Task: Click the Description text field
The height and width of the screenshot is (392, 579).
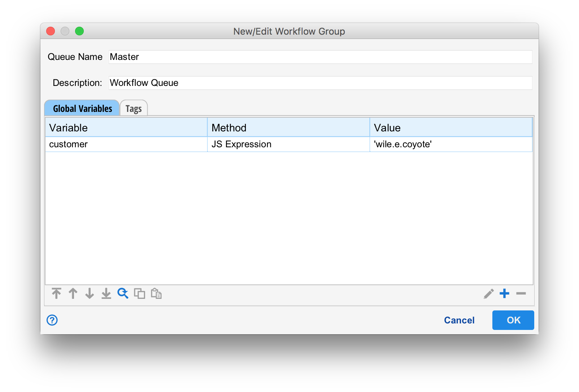Action: (x=320, y=83)
